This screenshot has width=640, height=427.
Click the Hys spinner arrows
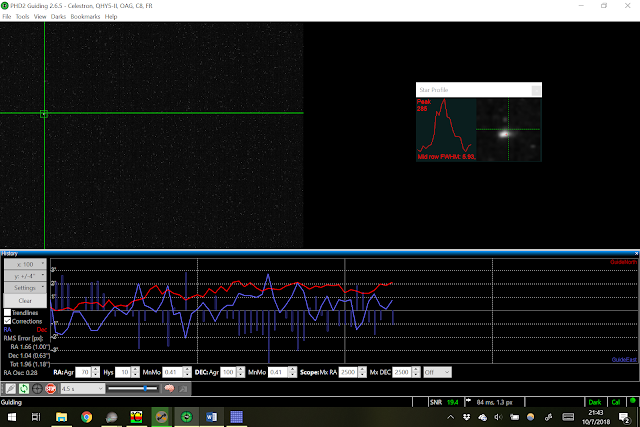136,372
